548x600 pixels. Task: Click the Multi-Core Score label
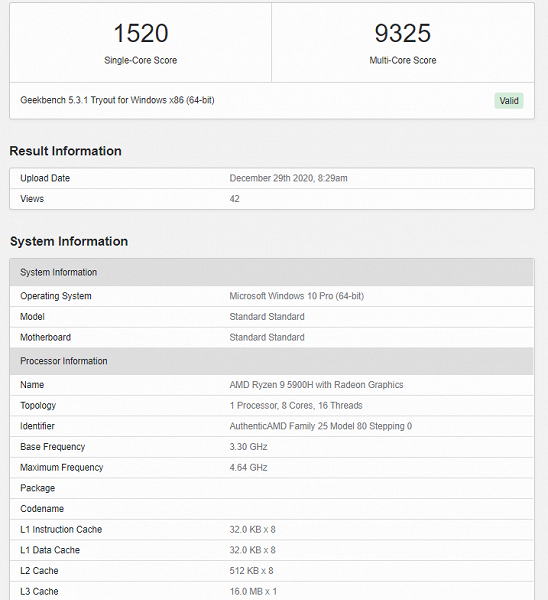403,60
